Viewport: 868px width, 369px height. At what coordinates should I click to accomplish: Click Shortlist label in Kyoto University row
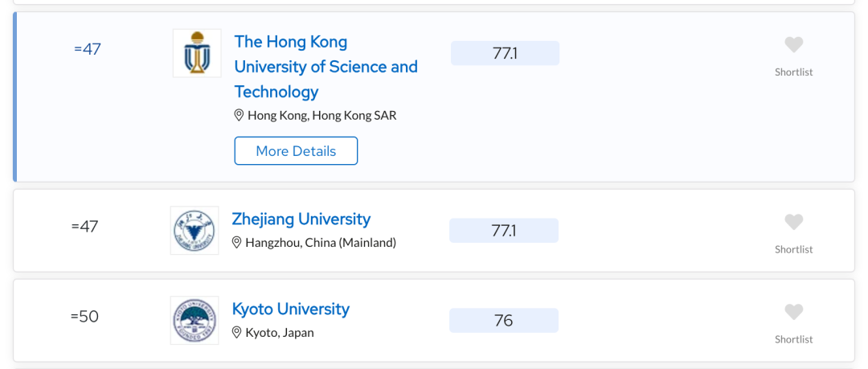[794, 339]
